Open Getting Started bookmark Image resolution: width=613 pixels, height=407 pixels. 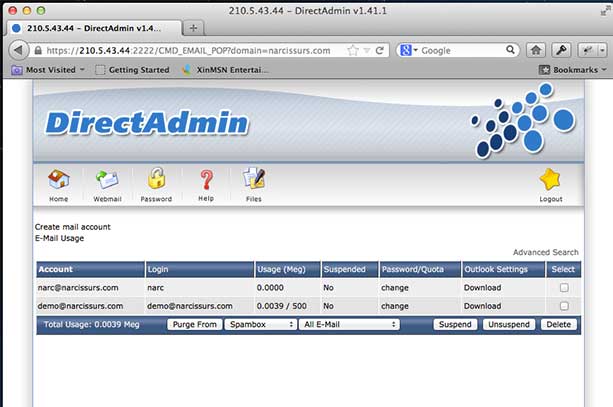(x=133, y=70)
